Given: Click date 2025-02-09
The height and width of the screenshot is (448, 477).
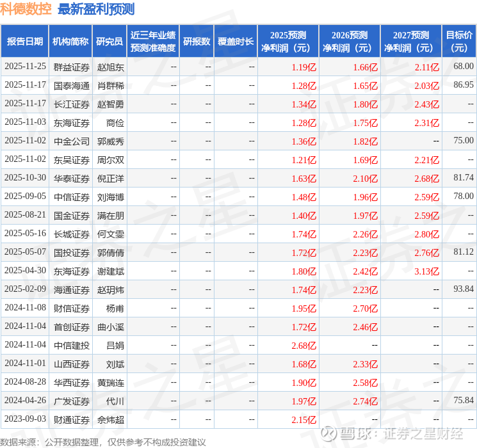Looking at the screenshot, I should [x=25, y=289].
